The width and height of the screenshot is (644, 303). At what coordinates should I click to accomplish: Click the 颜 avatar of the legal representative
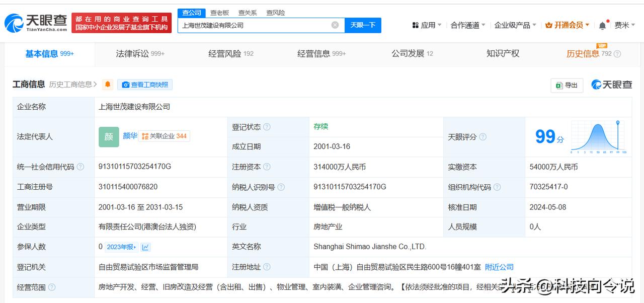coord(109,136)
